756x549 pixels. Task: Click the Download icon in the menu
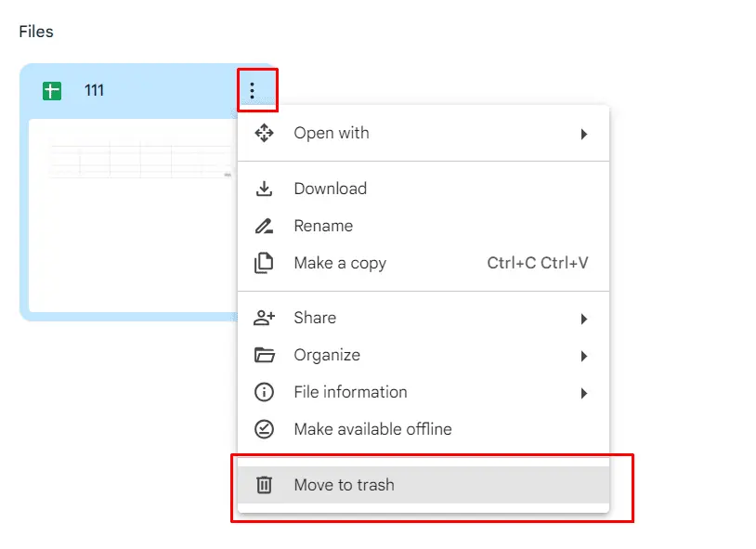[264, 189]
